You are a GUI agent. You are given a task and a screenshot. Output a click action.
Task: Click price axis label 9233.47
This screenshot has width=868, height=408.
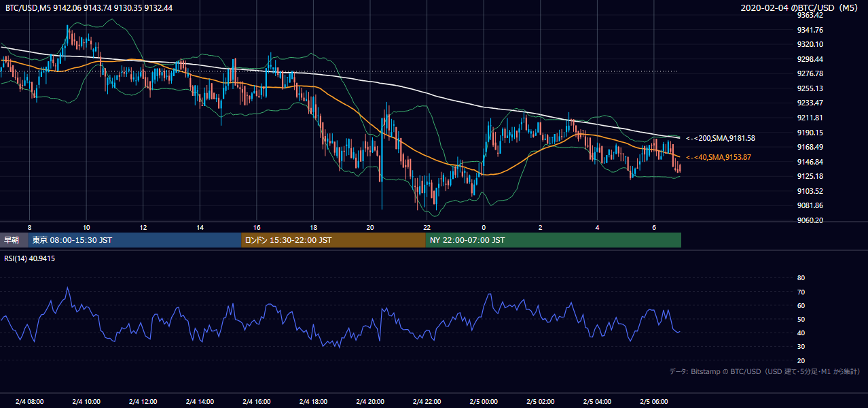click(x=810, y=103)
